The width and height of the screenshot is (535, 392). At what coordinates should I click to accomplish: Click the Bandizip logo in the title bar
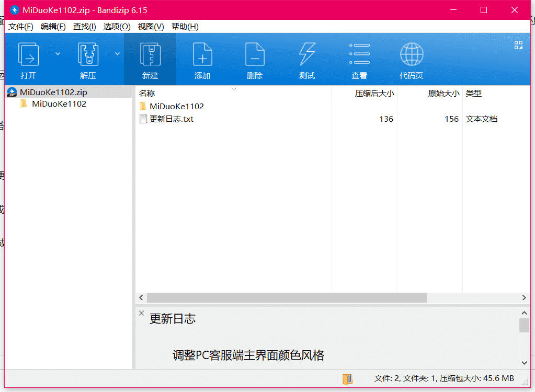pyautogui.click(x=14, y=10)
